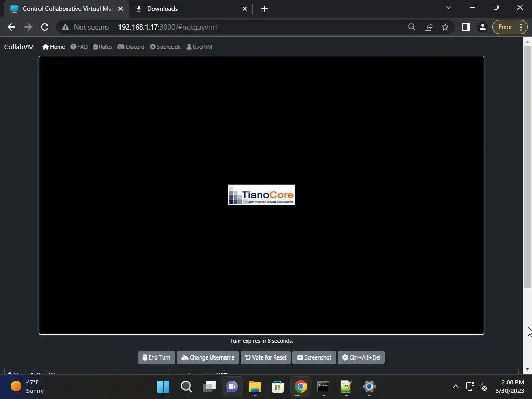This screenshot has height=399, width=532.
Task: Bookmark this page with the star icon
Action: [445, 27]
